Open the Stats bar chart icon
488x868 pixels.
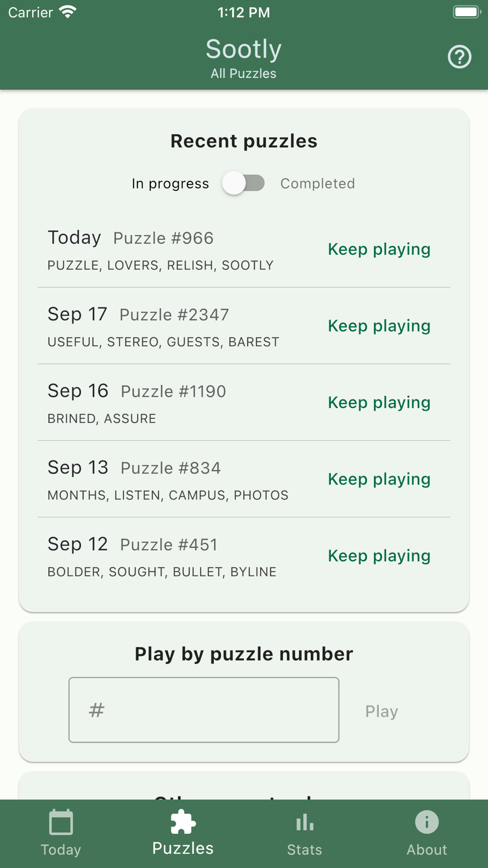305,823
